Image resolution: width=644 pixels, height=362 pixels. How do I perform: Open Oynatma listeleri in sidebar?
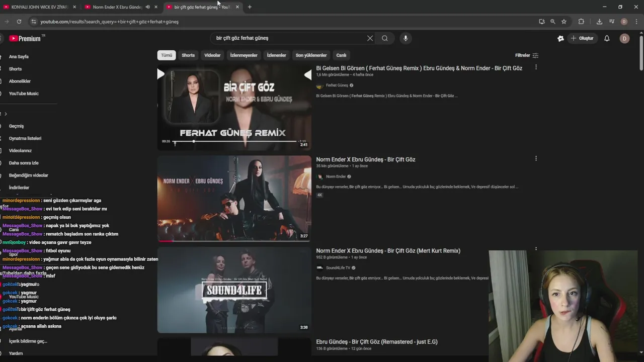(25, 138)
